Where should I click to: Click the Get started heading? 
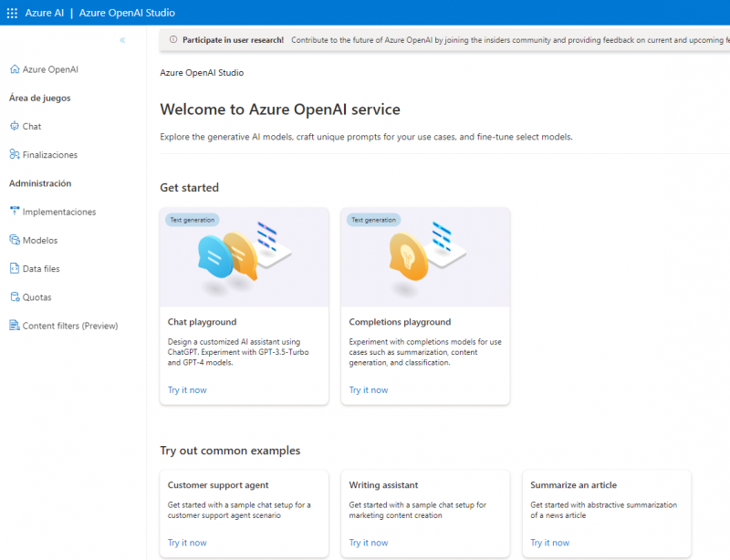[x=190, y=188]
